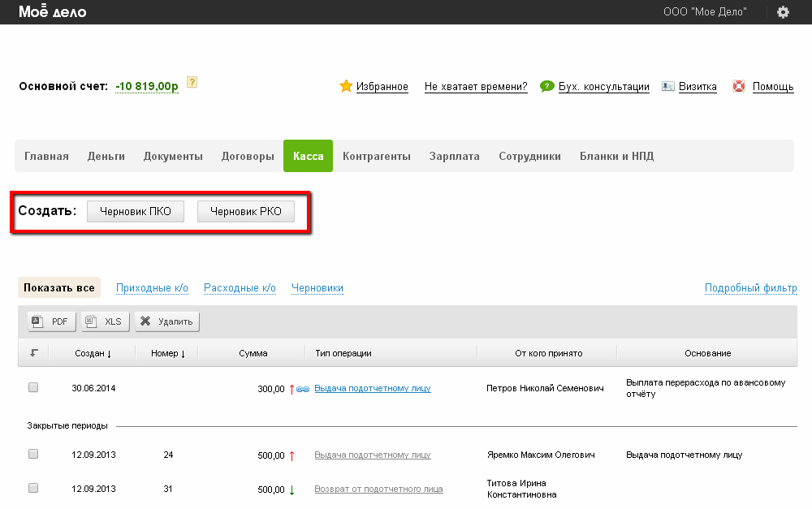Create a new Черновик ПКО
The height and width of the screenshot is (509, 812).
(136, 211)
